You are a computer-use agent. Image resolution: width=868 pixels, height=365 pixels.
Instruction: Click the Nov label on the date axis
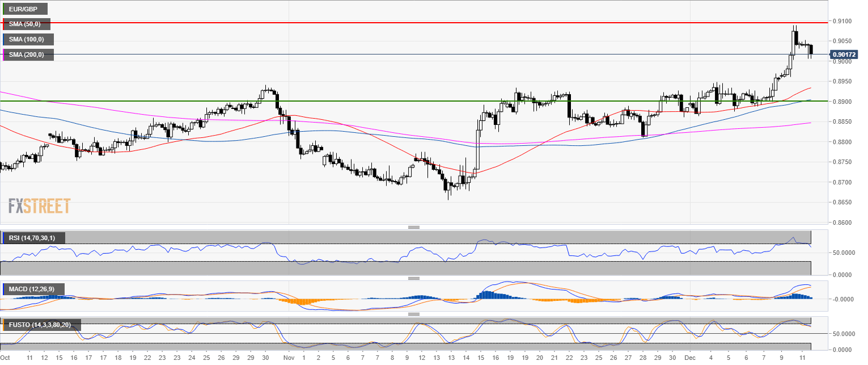289,359
